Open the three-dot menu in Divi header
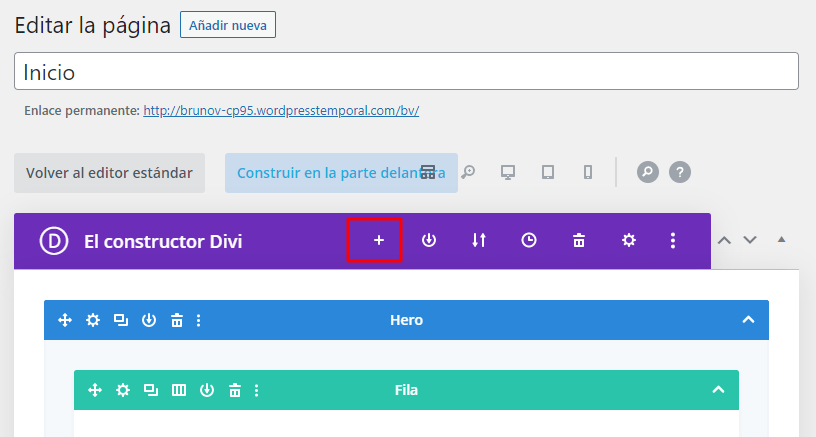Image resolution: width=816 pixels, height=437 pixels. coord(673,240)
